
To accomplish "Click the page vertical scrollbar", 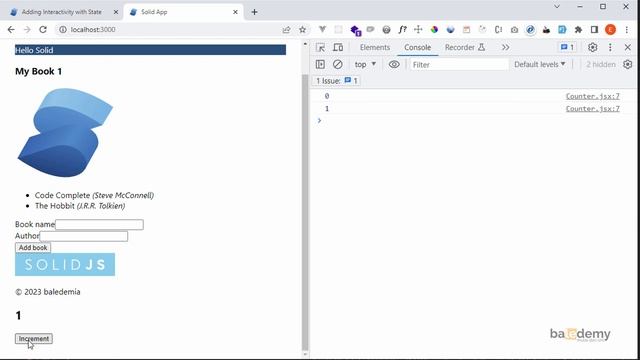I will (305, 213).
